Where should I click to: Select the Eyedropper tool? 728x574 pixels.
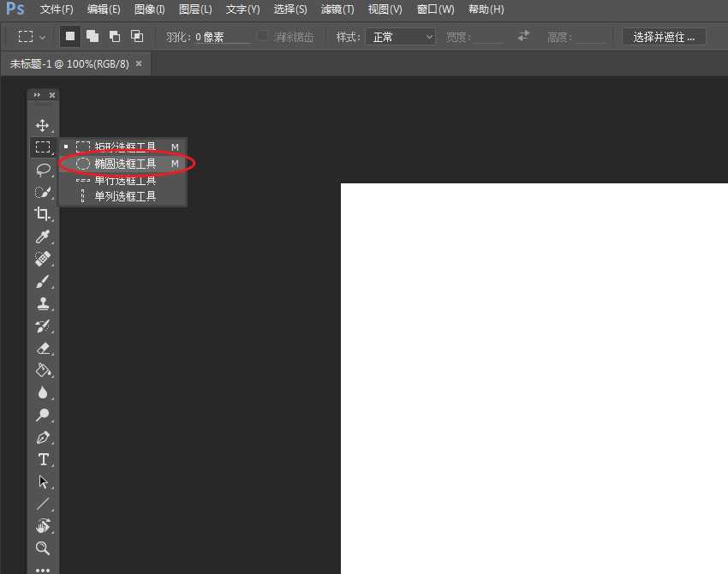[44, 236]
